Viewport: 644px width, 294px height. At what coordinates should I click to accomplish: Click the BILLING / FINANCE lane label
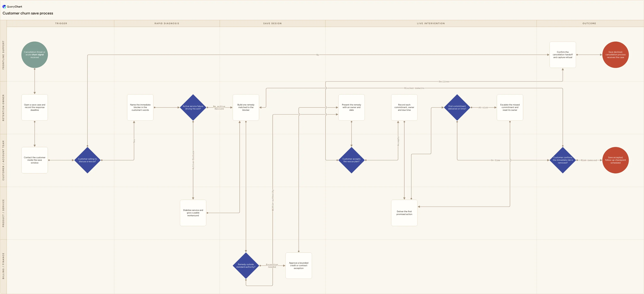pyautogui.click(x=3, y=266)
